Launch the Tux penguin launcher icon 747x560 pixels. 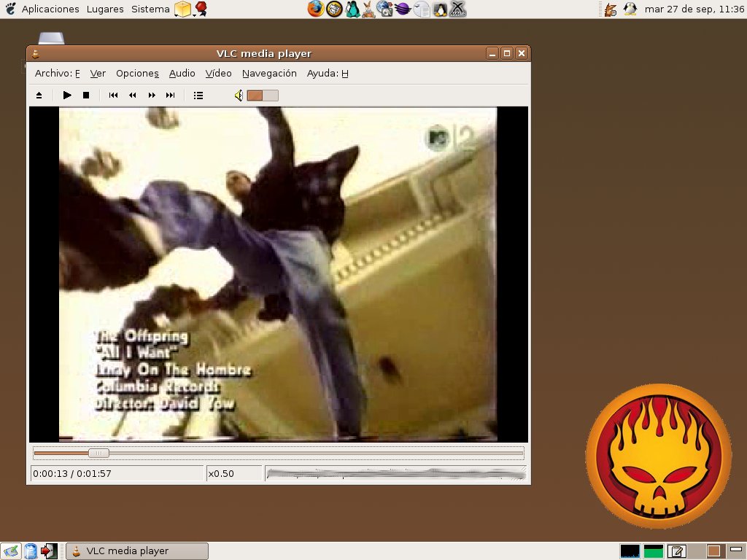coord(440,9)
